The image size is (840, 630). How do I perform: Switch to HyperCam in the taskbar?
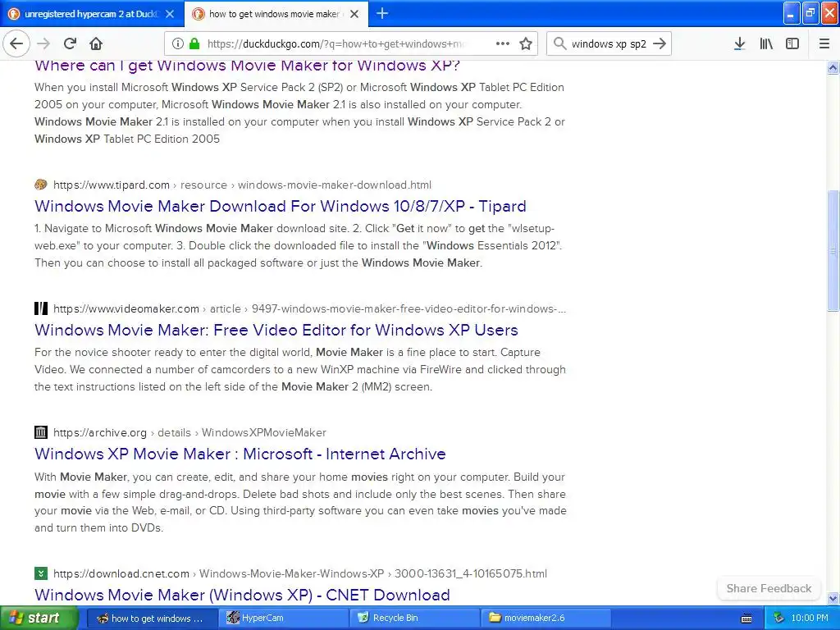(283, 619)
